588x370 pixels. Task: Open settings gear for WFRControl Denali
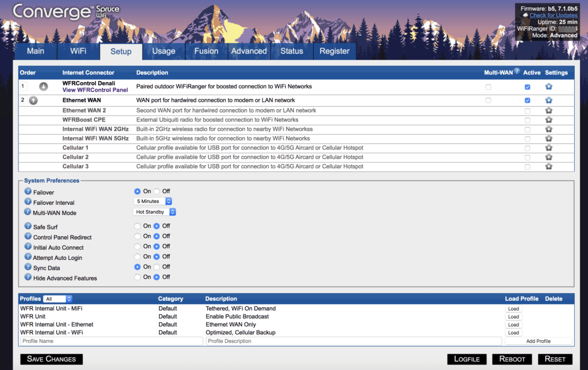coord(548,87)
